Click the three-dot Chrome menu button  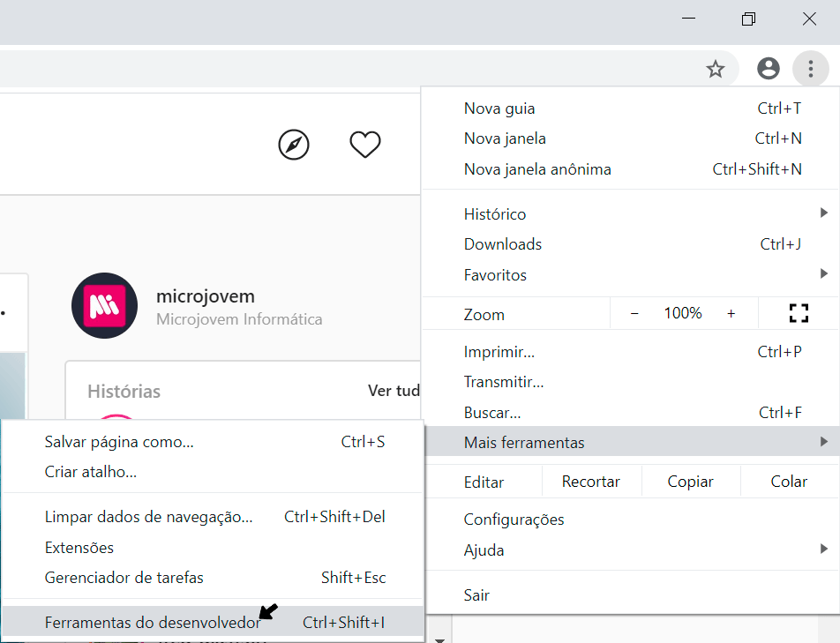click(811, 69)
